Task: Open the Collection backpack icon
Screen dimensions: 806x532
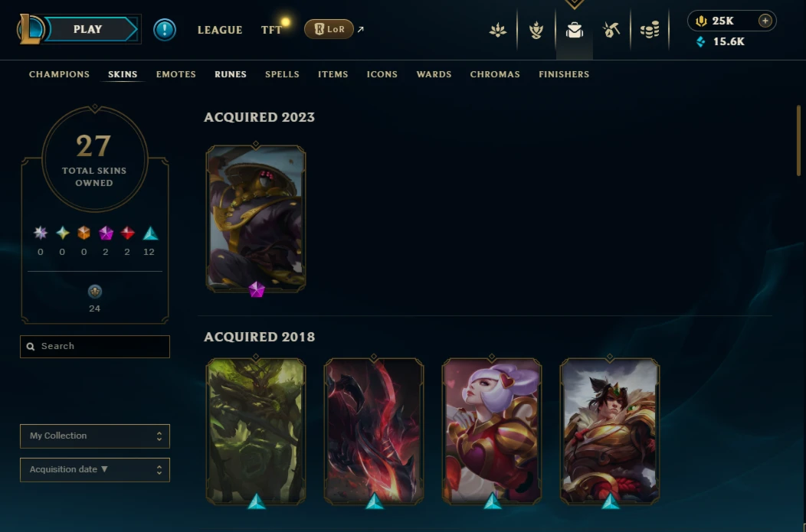Action: [574, 31]
